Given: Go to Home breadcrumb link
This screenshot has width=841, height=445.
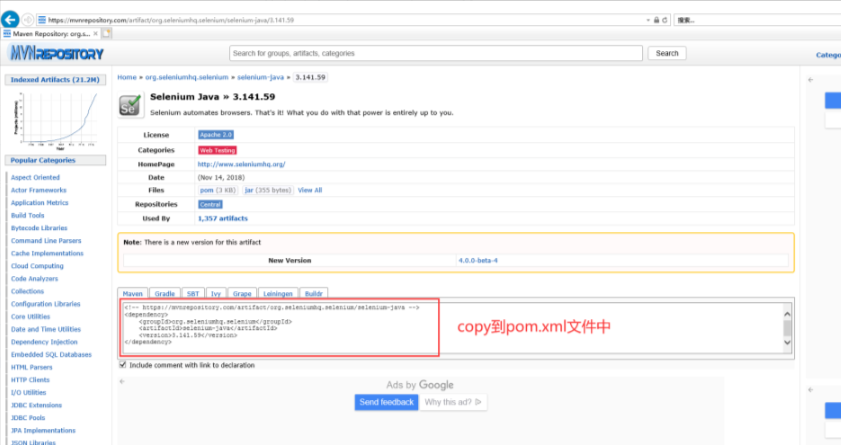Looking at the screenshot, I should [127, 77].
